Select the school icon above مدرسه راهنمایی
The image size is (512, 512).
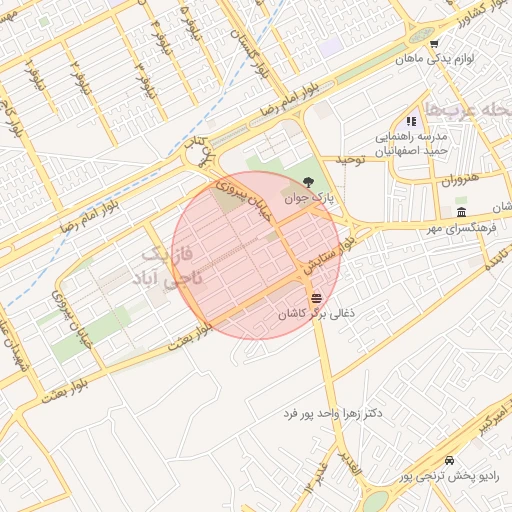coord(412,121)
